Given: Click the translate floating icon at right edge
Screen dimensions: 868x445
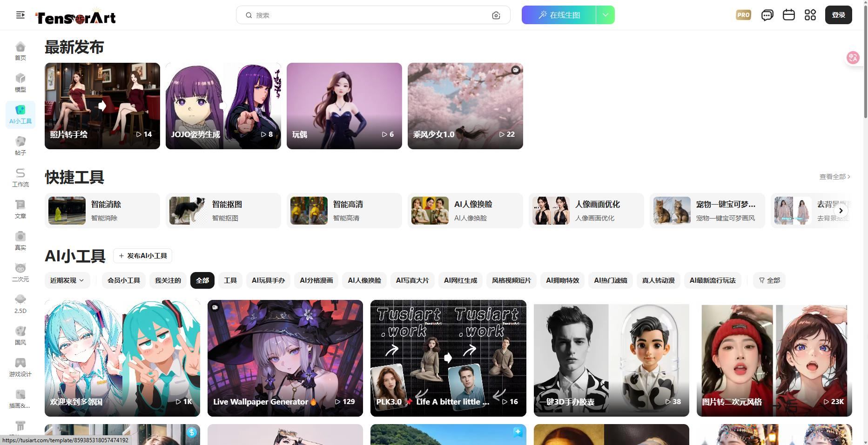Looking at the screenshot, I should tap(853, 58).
